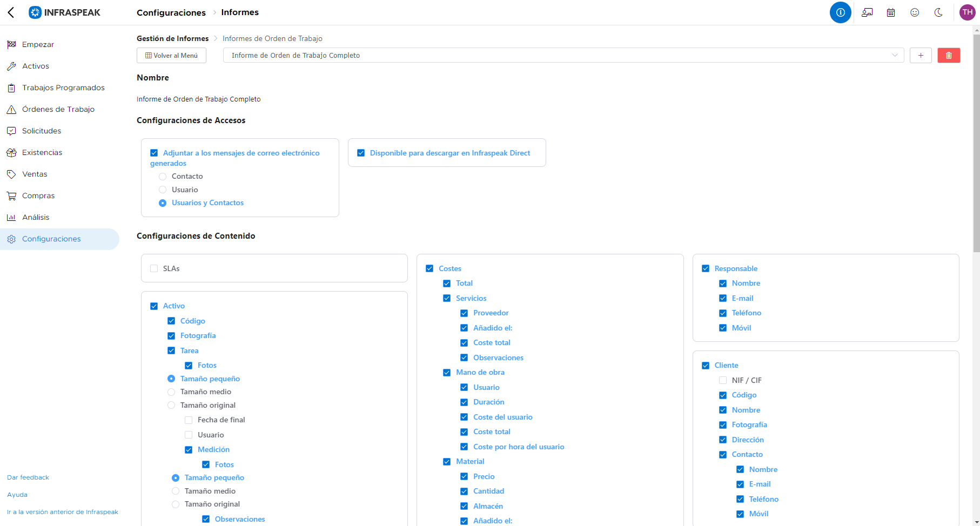980x526 pixels.
Task: Click the Ventas tag icon
Action: click(x=11, y=174)
